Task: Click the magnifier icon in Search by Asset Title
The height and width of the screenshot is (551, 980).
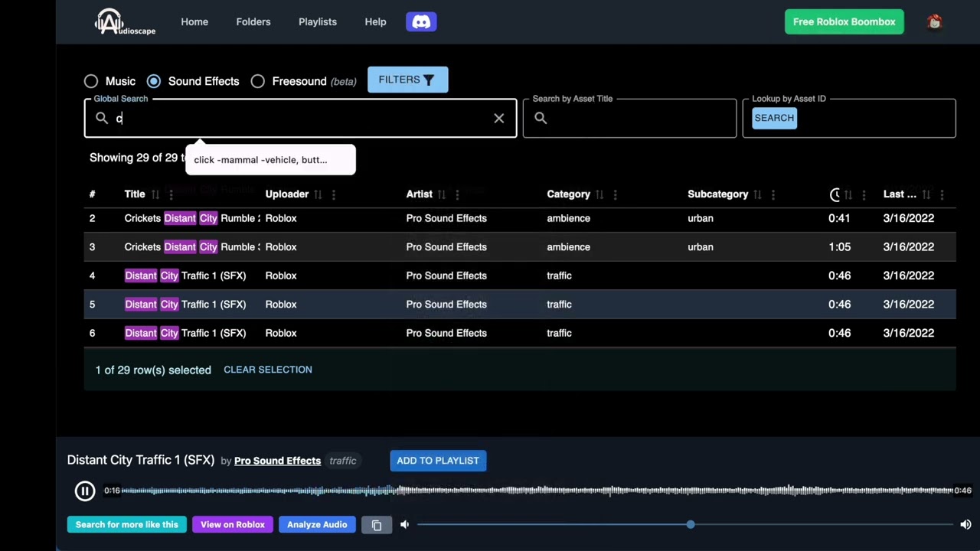Action: [x=541, y=118]
